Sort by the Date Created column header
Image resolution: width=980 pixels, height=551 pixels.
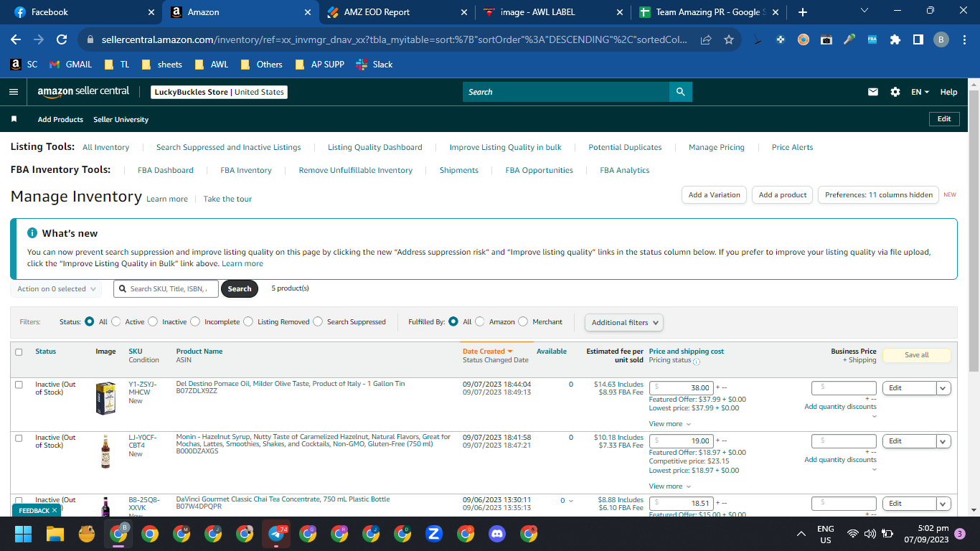point(488,352)
